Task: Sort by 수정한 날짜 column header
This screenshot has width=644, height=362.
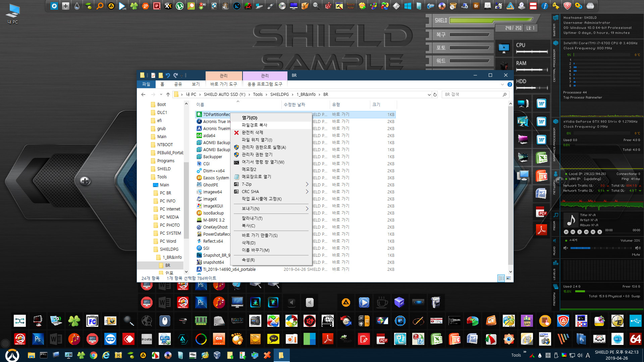Action: [x=305, y=105]
